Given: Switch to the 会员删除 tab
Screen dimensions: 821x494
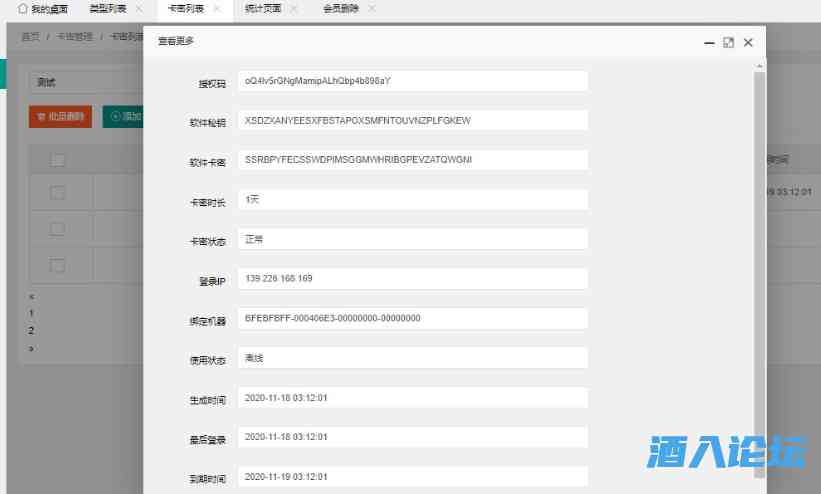Looking at the screenshot, I should [340, 8].
